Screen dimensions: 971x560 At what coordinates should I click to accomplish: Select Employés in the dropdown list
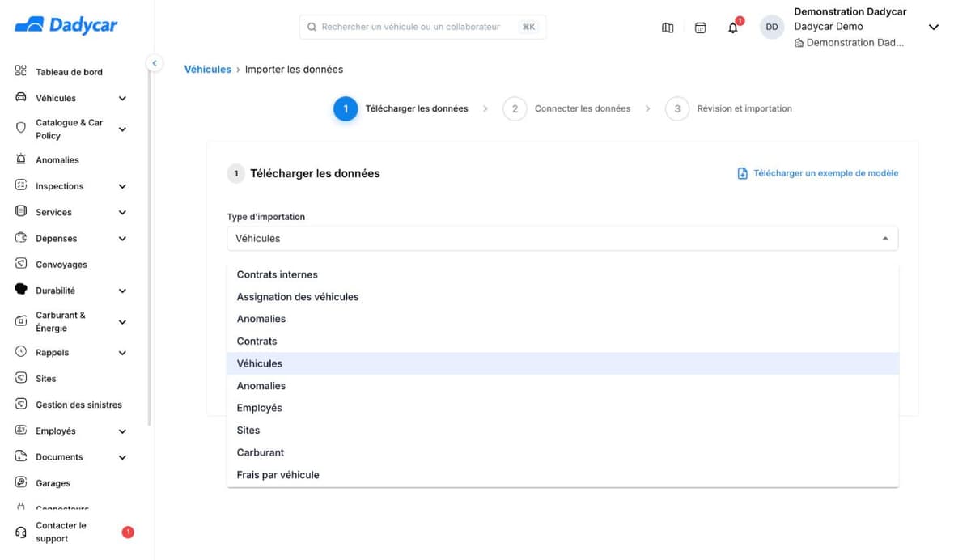[562, 408]
